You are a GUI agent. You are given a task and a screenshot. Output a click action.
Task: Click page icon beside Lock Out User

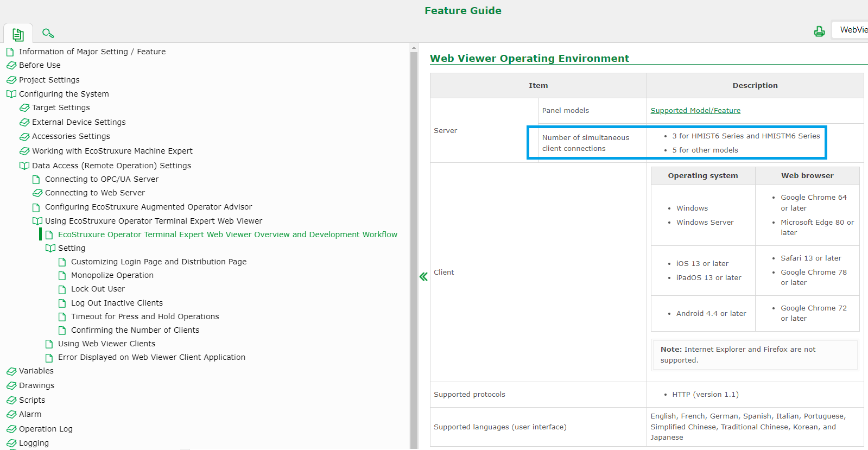tap(62, 289)
